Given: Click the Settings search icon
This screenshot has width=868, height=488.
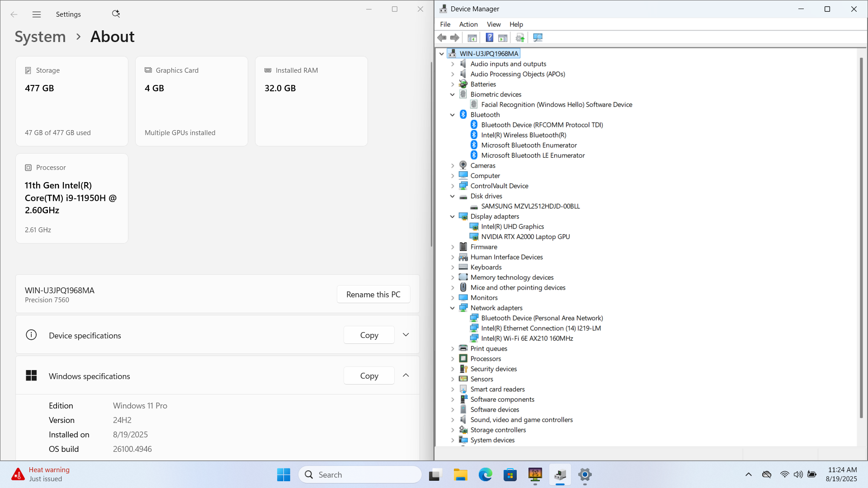Looking at the screenshot, I should tap(116, 14).
